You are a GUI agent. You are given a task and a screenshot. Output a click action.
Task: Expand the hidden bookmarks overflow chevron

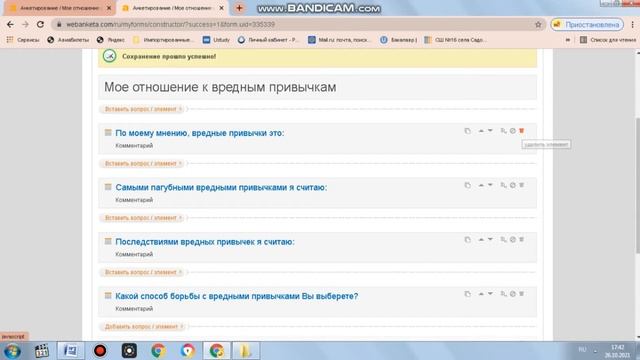568,40
